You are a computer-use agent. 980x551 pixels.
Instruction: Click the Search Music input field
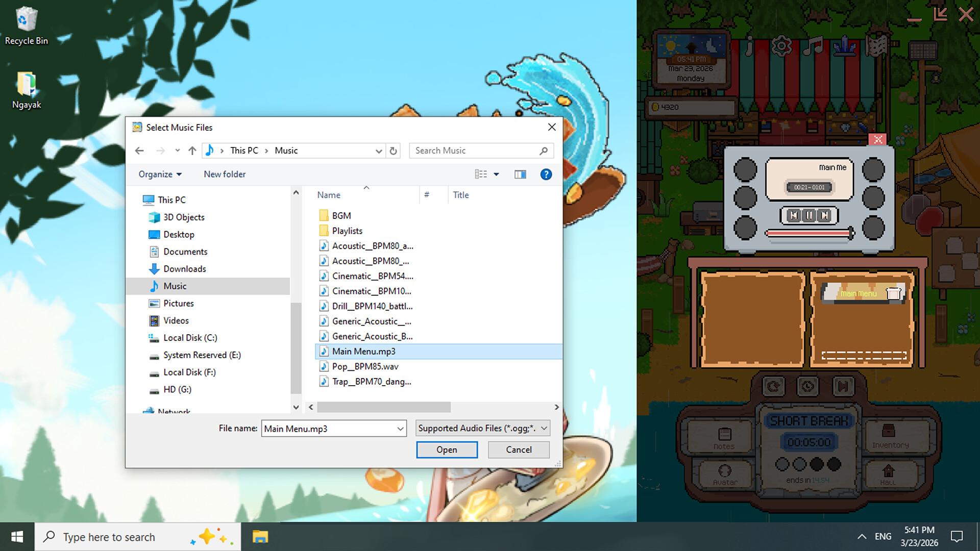(x=475, y=151)
